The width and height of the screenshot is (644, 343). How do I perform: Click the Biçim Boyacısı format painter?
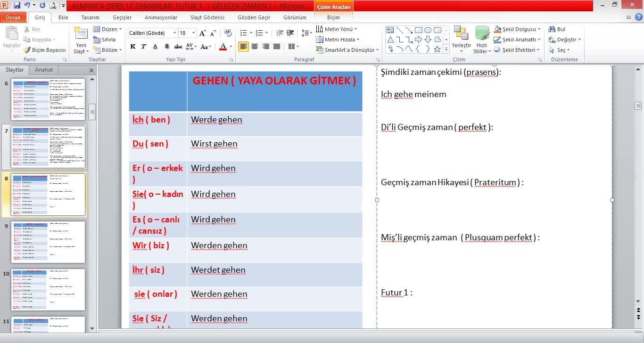pyautogui.click(x=45, y=50)
